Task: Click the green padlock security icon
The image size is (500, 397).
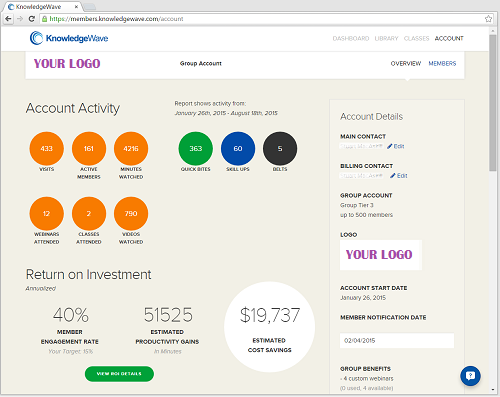Action: (45, 19)
